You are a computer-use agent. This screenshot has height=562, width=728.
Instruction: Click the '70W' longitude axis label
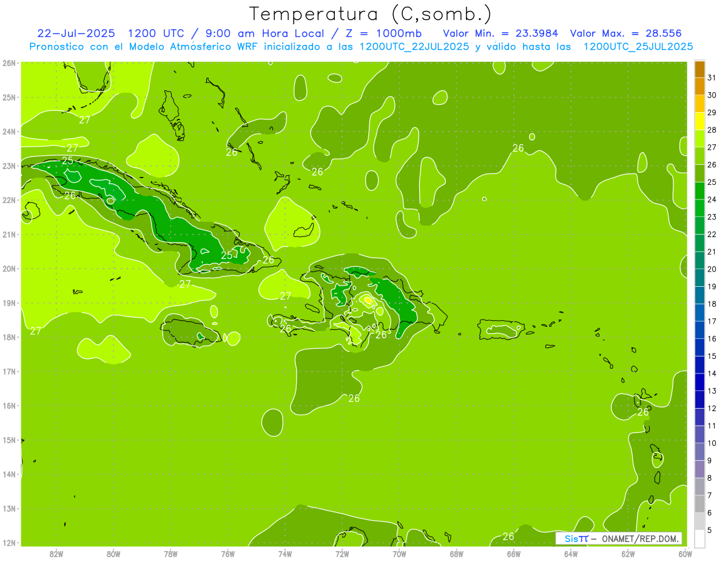point(399,554)
